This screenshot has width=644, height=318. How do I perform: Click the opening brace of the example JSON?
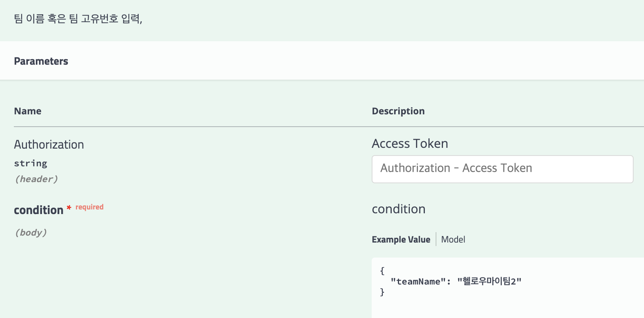pyautogui.click(x=382, y=271)
